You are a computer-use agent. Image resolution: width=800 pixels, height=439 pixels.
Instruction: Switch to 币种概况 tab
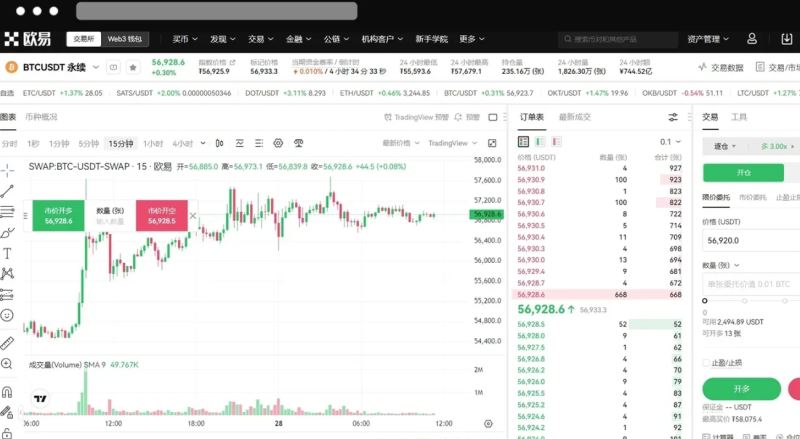coord(41,117)
